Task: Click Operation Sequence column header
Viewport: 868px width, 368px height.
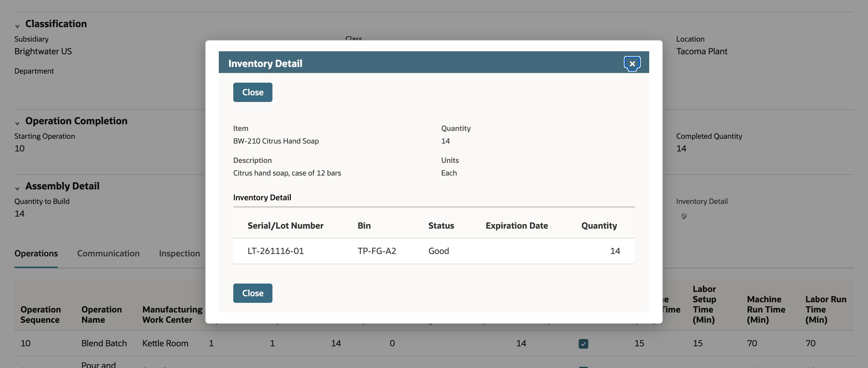Action: click(x=40, y=314)
